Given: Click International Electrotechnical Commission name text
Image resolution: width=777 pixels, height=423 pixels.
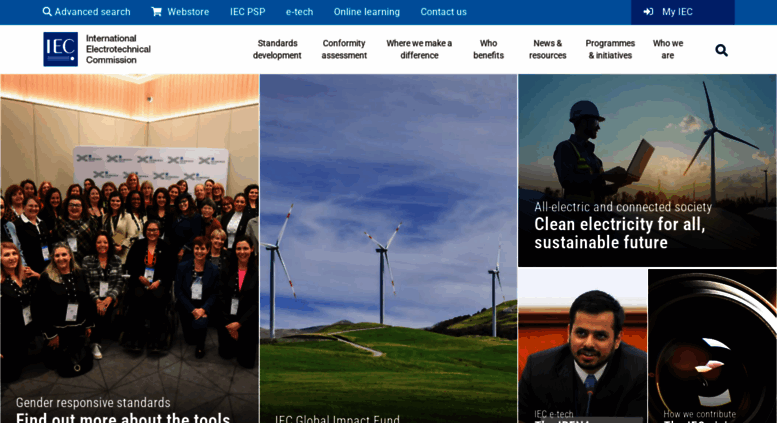Looking at the screenshot, I should pyautogui.click(x=118, y=49).
